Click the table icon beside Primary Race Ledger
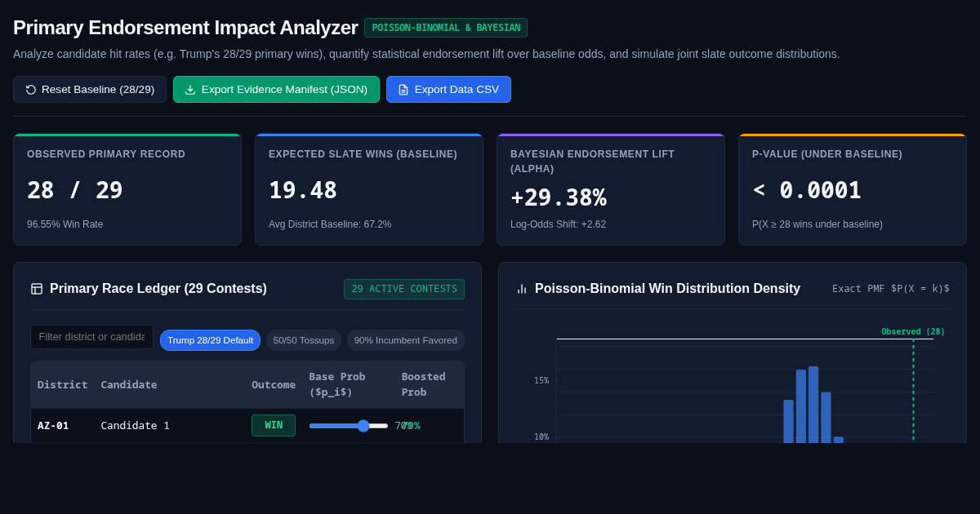This screenshot has width=980, height=514. coord(37,289)
